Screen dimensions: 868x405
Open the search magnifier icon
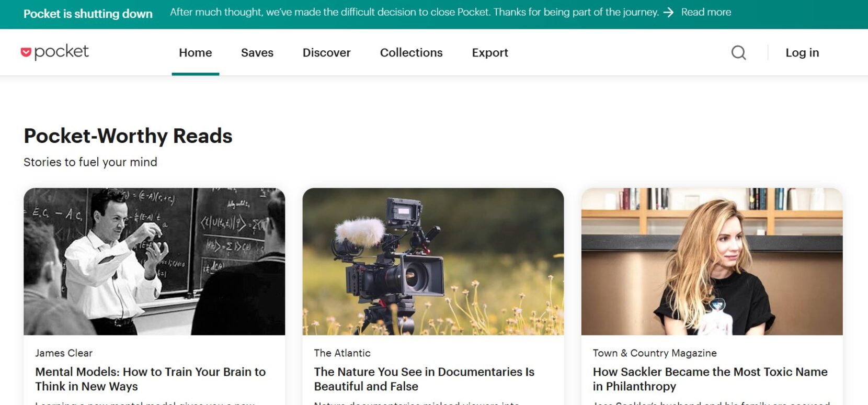pyautogui.click(x=738, y=52)
